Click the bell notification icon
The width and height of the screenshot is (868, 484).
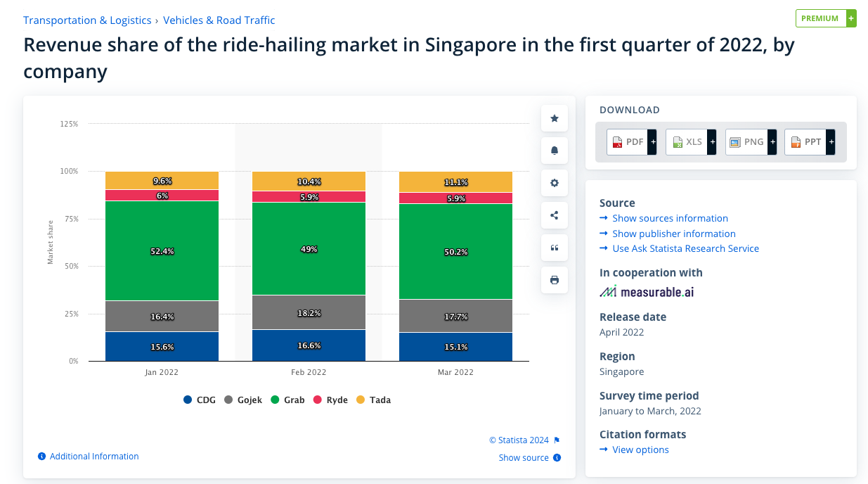click(555, 151)
